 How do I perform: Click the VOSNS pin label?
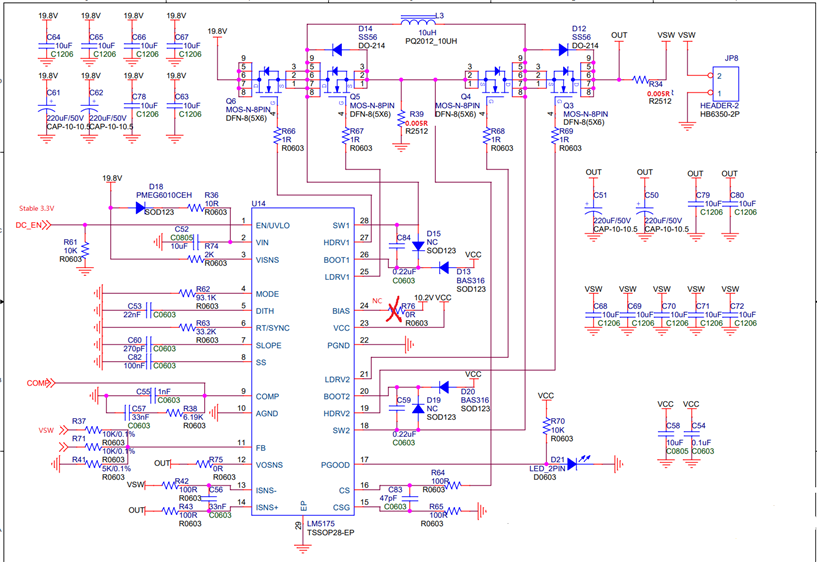pyautogui.click(x=269, y=465)
